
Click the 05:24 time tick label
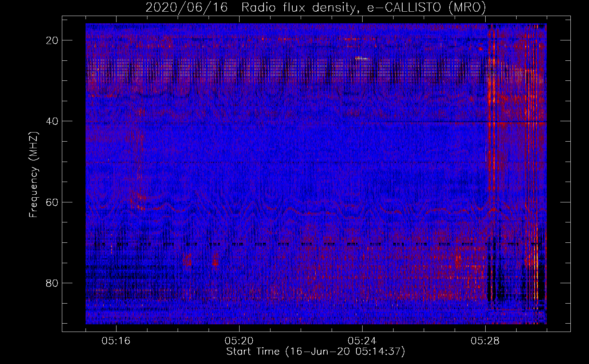coord(362,341)
